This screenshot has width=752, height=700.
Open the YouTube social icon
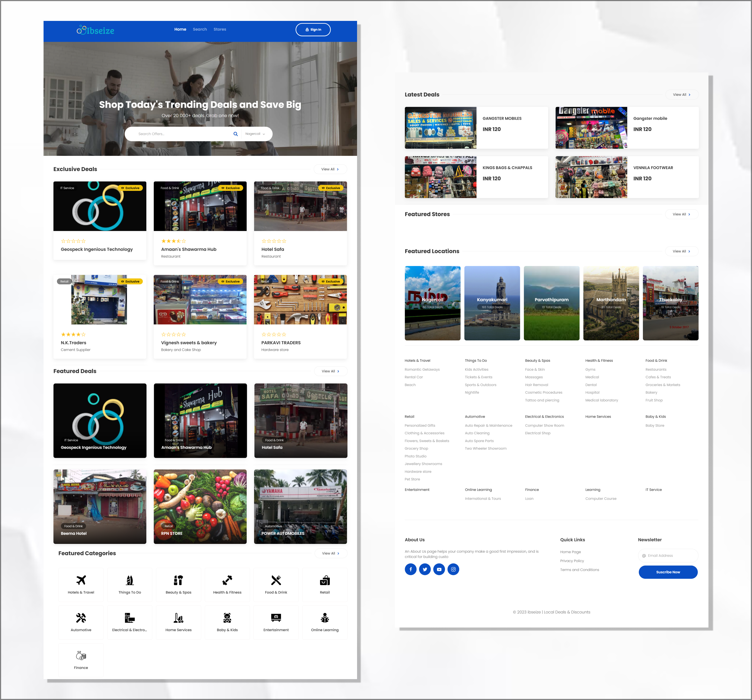439,569
